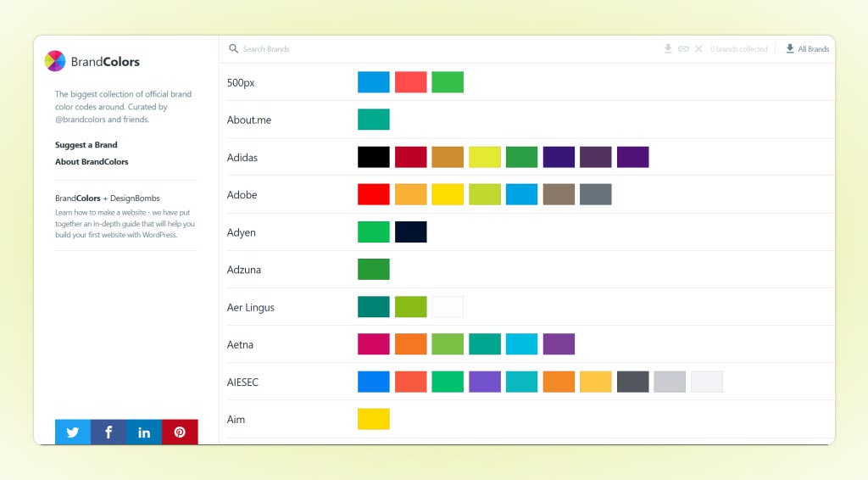Copy the blue Adobe swatch
Image resolution: width=868 pixels, height=480 pixels.
tap(521, 194)
